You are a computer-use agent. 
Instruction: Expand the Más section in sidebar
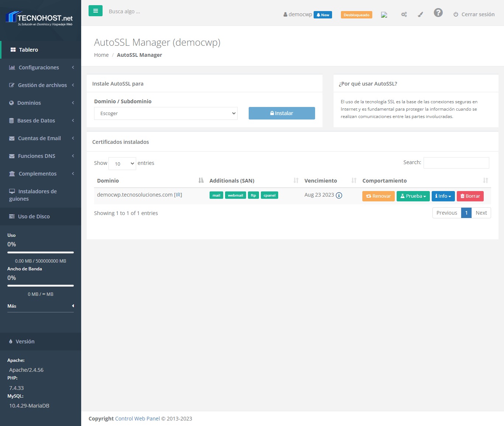click(41, 306)
